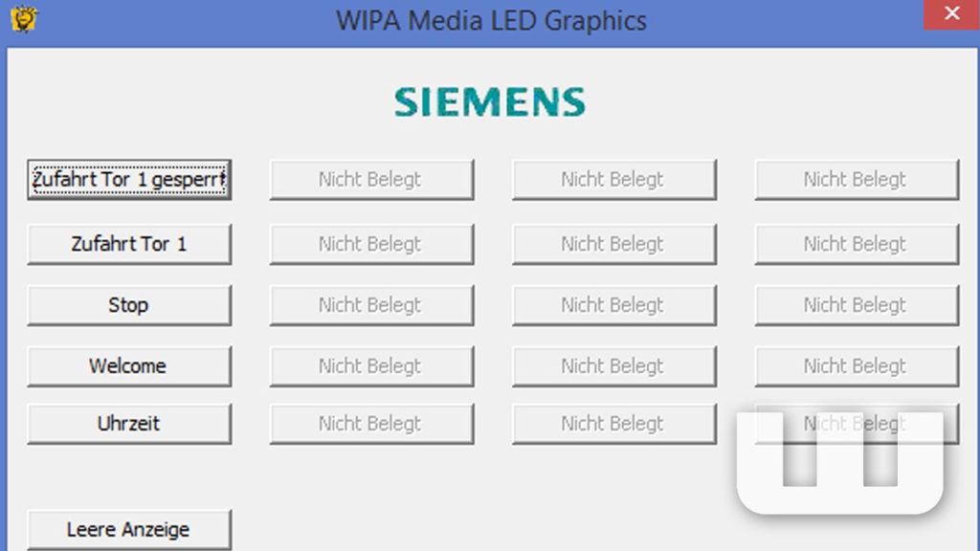This screenshot has width=980, height=551.
Task: Click the Siemens logo
Action: click(489, 101)
